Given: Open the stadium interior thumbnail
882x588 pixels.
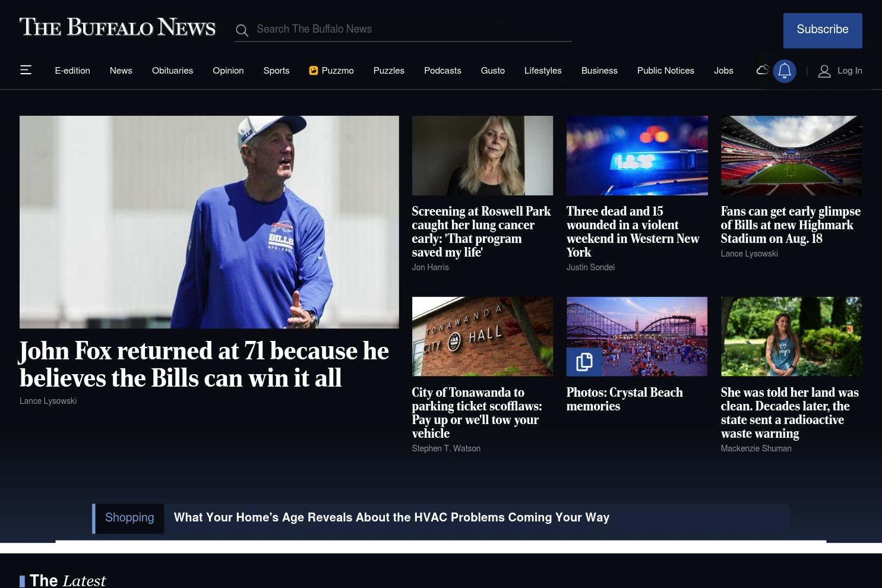Looking at the screenshot, I should [791, 156].
